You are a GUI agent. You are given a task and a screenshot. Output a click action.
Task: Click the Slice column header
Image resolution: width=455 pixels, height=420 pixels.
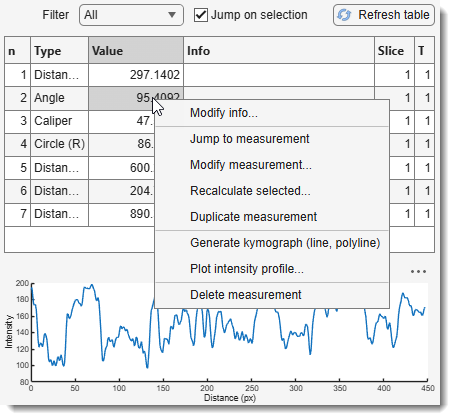395,51
